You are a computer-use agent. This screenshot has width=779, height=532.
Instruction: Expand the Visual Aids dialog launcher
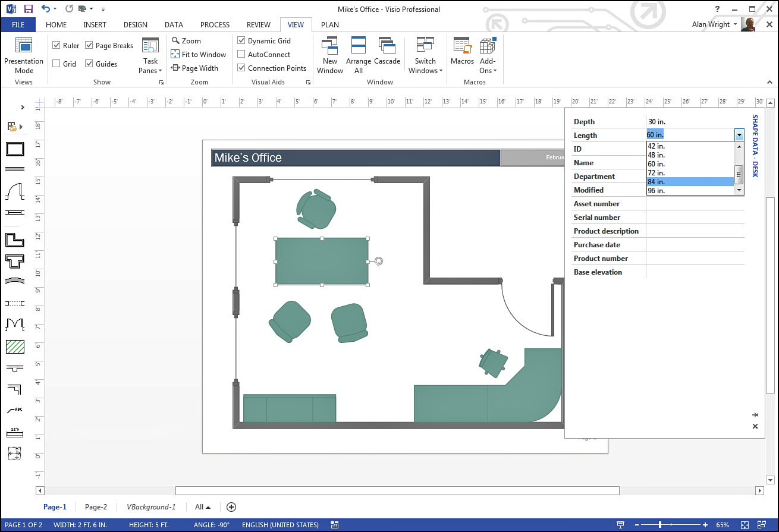click(308, 82)
